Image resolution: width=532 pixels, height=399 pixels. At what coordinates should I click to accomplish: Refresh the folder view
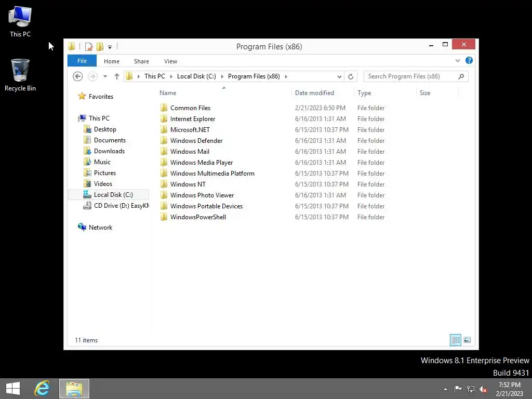(x=351, y=77)
